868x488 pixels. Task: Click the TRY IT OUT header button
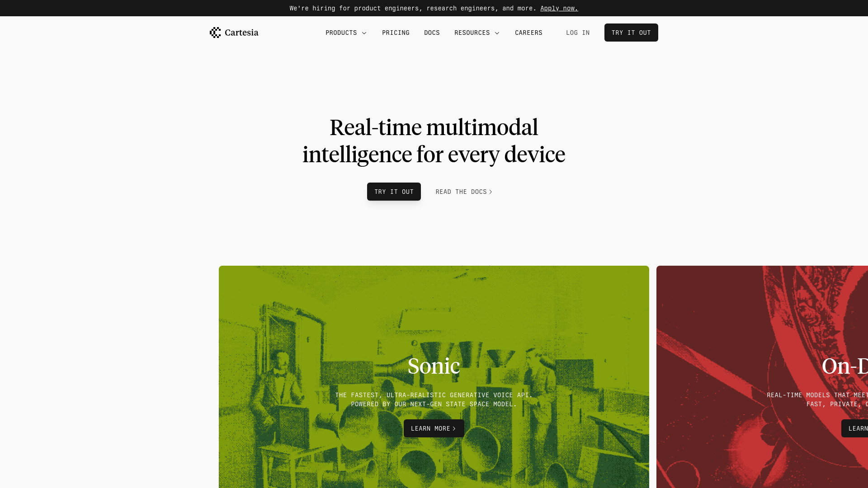pyautogui.click(x=631, y=32)
